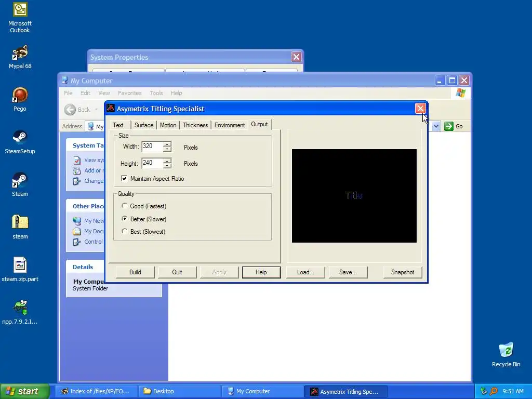The height and width of the screenshot is (399, 532).
Task: Decrease Width using the down spinner arrow
Action: [167, 149]
